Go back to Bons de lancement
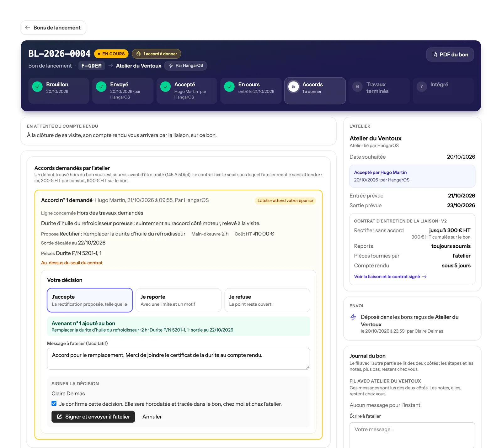Viewport: 502px width, 448px height. [53, 28]
